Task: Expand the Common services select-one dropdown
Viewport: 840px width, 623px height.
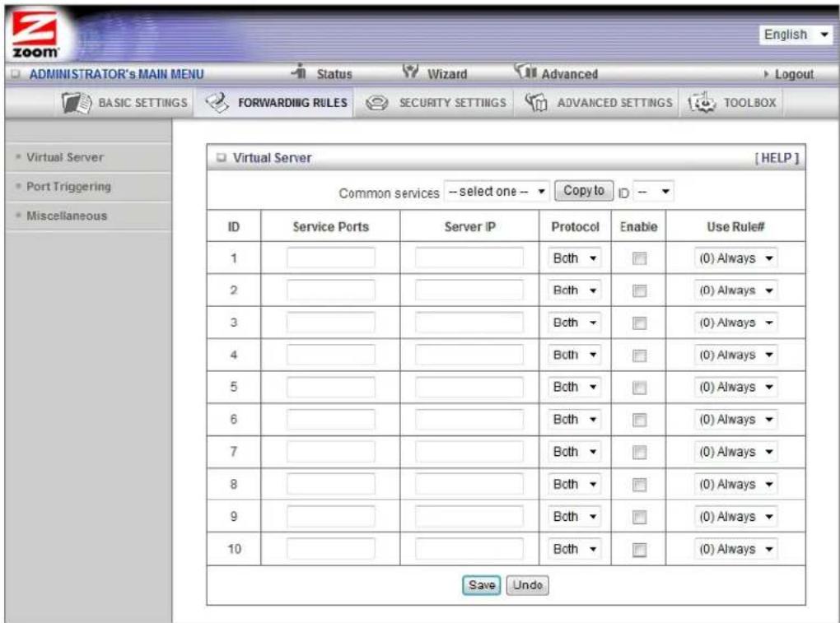Action: 497,191
